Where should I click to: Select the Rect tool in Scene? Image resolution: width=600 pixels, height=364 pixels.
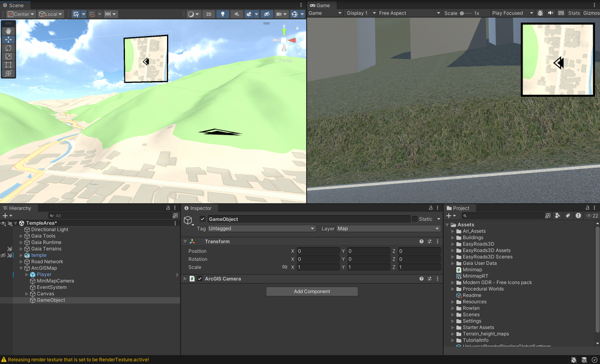click(x=8, y=65)
